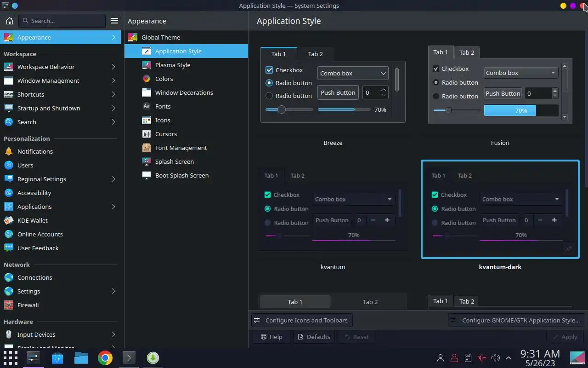Show hidden system tray icons arrow
This screenshot has width=588, height=368.
(509, 358)
